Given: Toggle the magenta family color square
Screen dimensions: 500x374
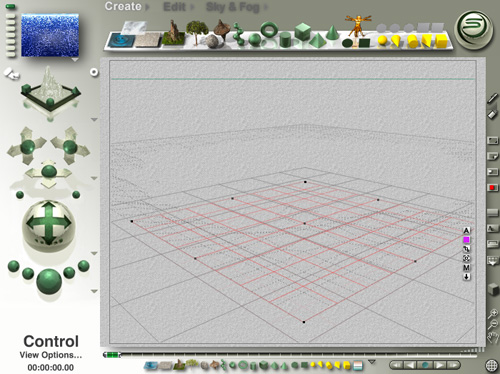Looking at the screenshot, I should pos(466,240).
